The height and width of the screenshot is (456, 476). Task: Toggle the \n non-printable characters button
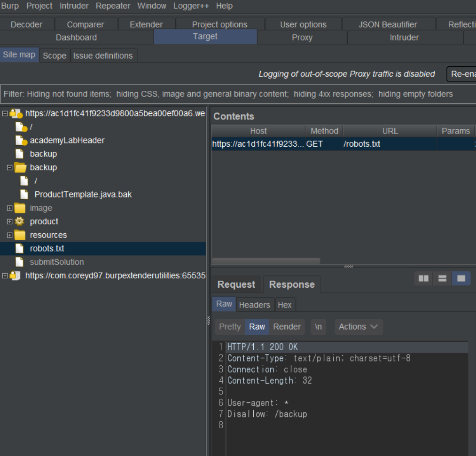tap(318, 327)
